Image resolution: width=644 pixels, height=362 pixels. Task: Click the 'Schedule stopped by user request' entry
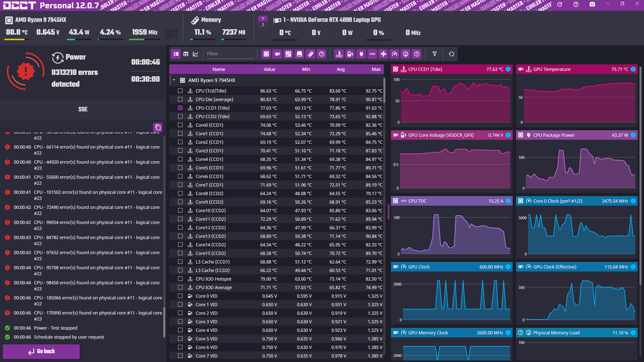[x=69, y=337]
